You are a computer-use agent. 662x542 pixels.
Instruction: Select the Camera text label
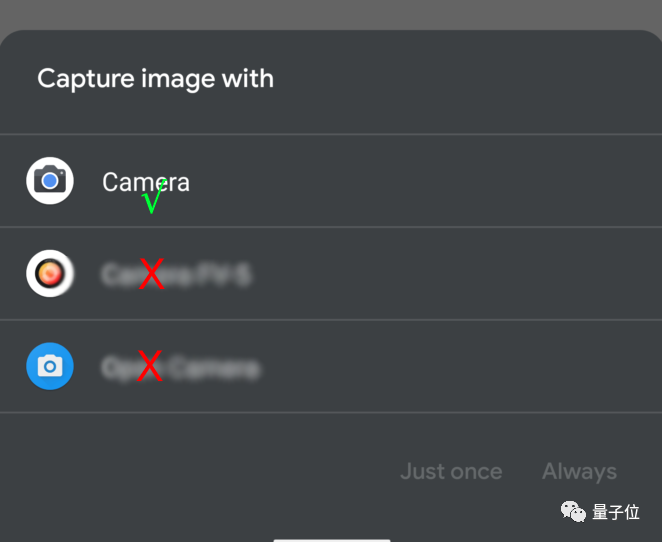(x=146, y=182)
